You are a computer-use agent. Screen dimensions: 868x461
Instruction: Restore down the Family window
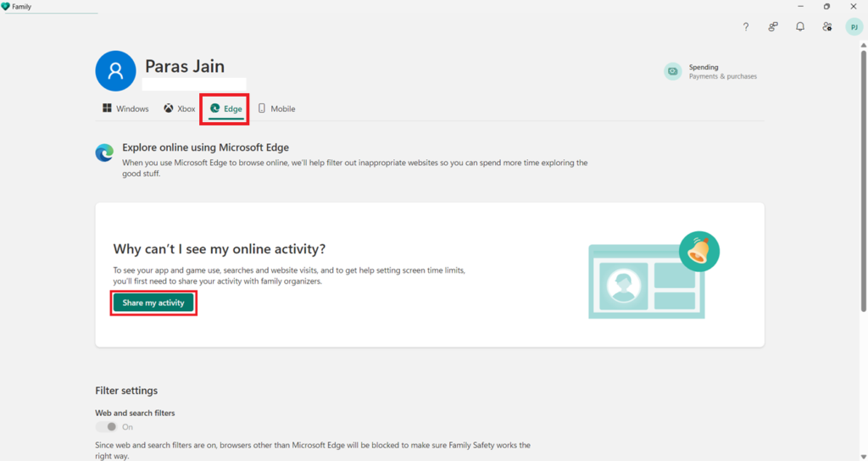click(x=826, y=7)
